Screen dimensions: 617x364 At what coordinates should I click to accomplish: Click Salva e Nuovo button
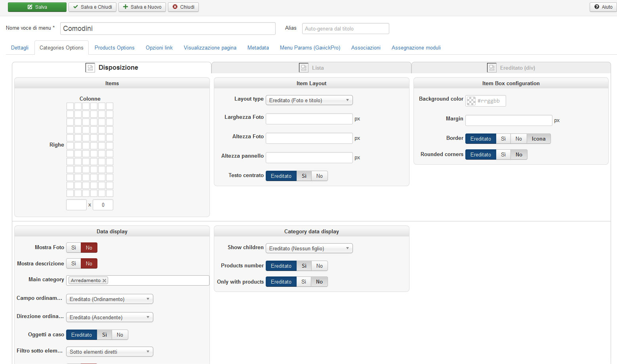(x=142, y=7)
